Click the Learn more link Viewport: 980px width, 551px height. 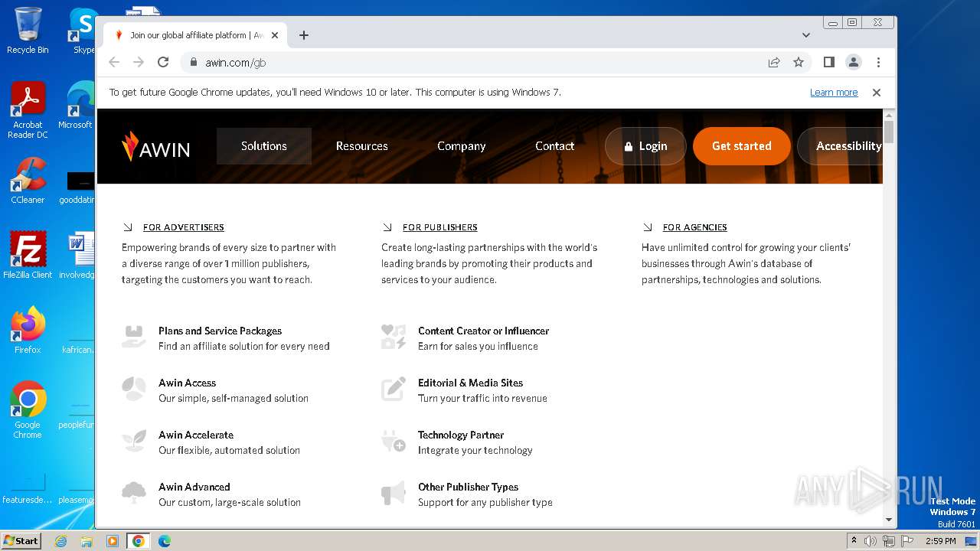pyautogui.click(x=834, y=93)
